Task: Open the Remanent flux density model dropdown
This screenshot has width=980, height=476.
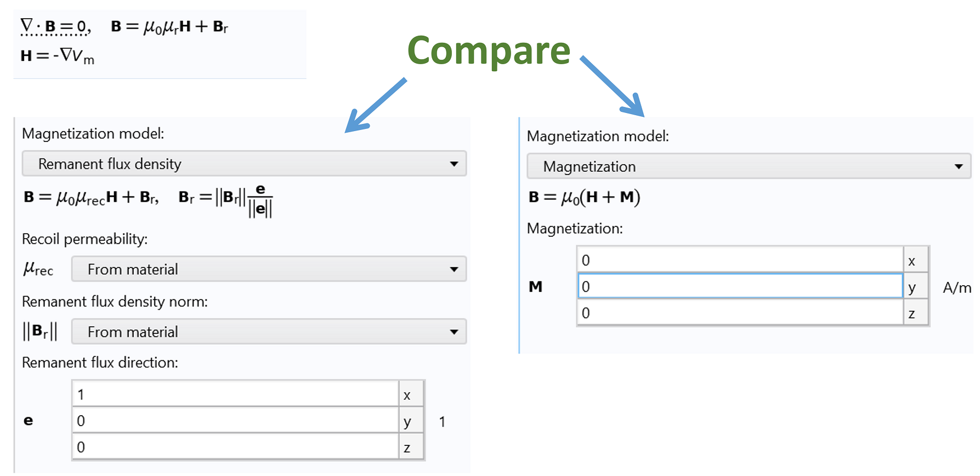Action: (x=244, y=163)
